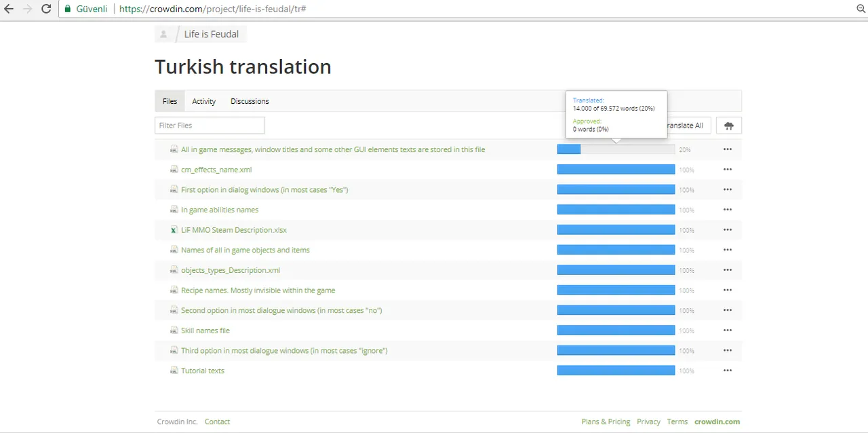Open First option in dialog windows file
This screenshot has height=433, width=868.
[x=264, y=189]
